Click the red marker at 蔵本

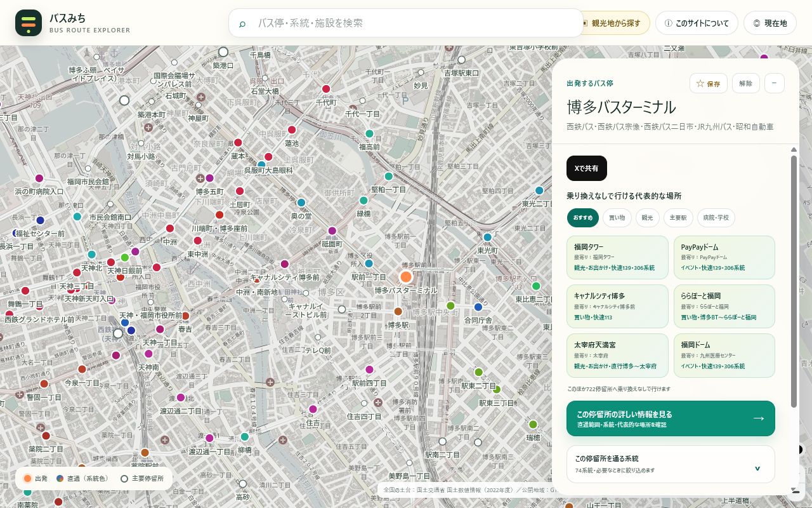(239, 142)
